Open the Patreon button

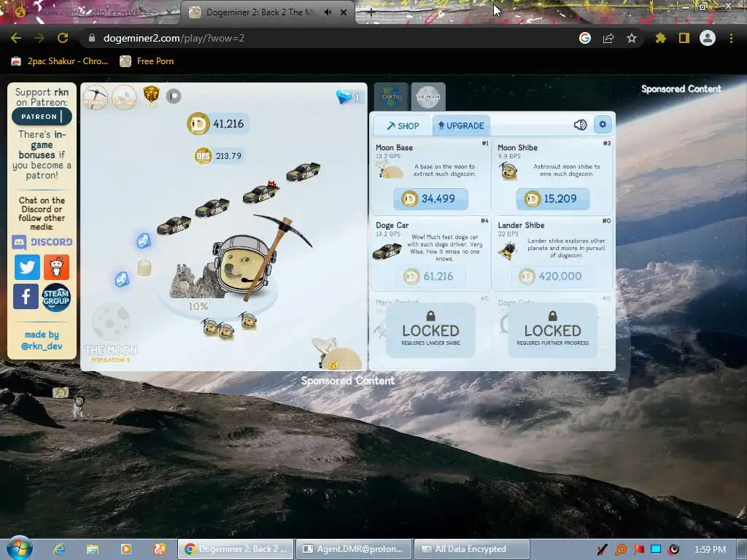(42, 117)
